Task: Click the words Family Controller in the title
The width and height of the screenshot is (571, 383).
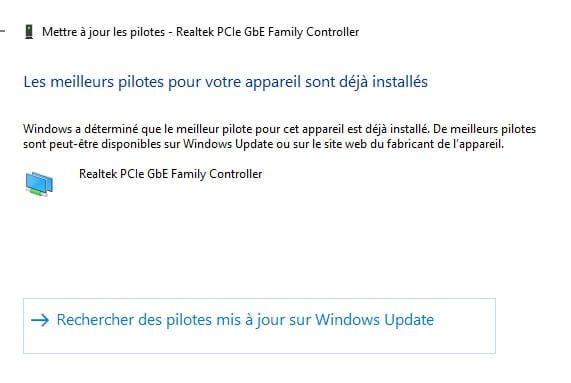Action: click(314, 32)
